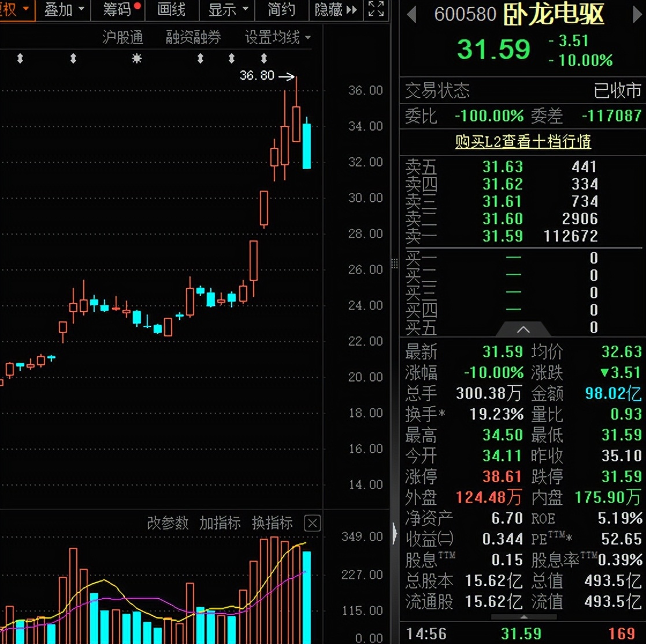Click the 外盘 value 124.48万
Screen dimensions: 646x644
(x=489, y=497)
